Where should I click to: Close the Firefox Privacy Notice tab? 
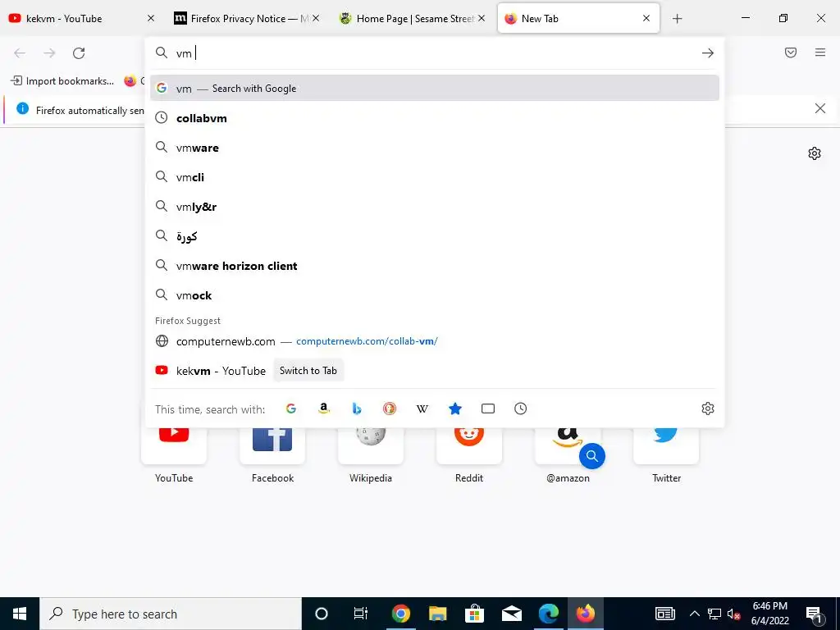[316, 18]
